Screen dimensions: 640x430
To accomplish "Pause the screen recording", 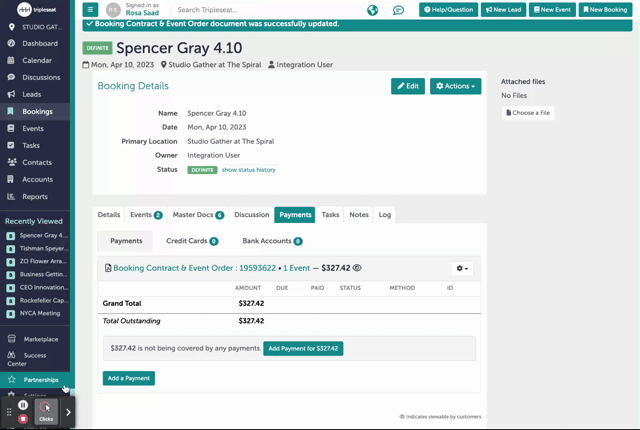I will 23,405.
